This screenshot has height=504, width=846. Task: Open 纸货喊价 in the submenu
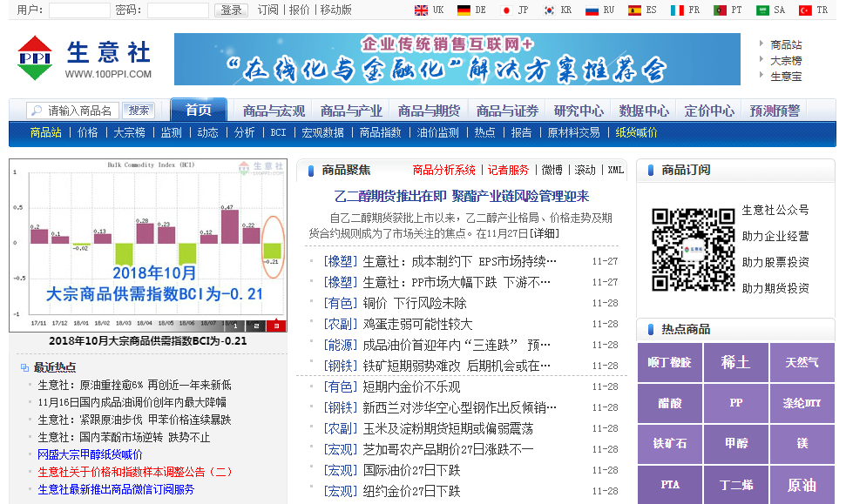tap(637, 132)
